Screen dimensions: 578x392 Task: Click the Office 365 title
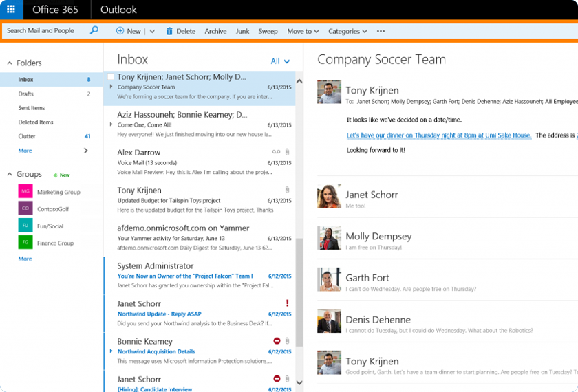pyautogui.click(x=55, y=9)
